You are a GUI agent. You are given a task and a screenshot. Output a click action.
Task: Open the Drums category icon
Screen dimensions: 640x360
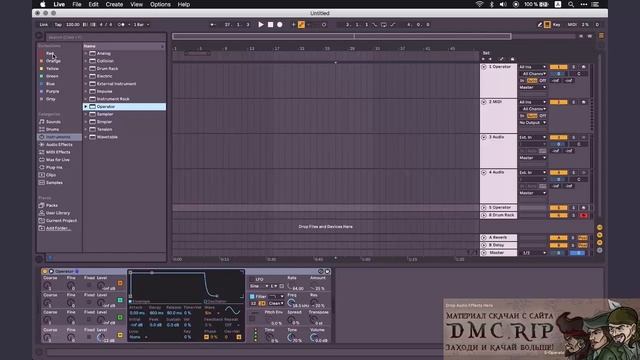coord(42,129)
